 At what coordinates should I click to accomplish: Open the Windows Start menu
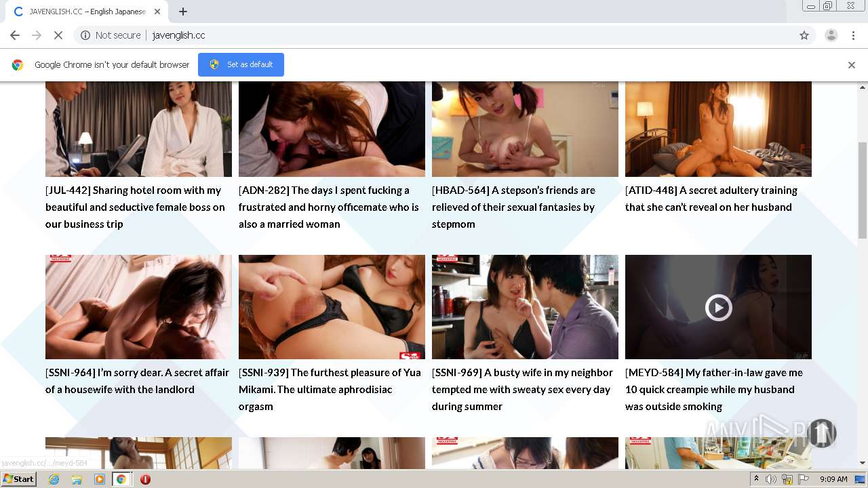tap(19, 479)
